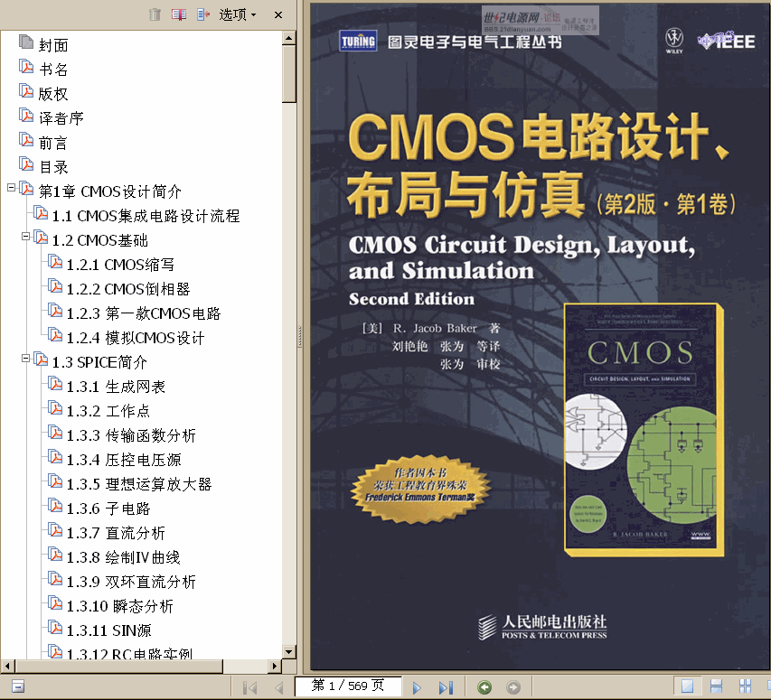The width and height of the screenshot is (771, 700).
Task: Click the book cover page in the document view
Action: (x=540, y=335)
